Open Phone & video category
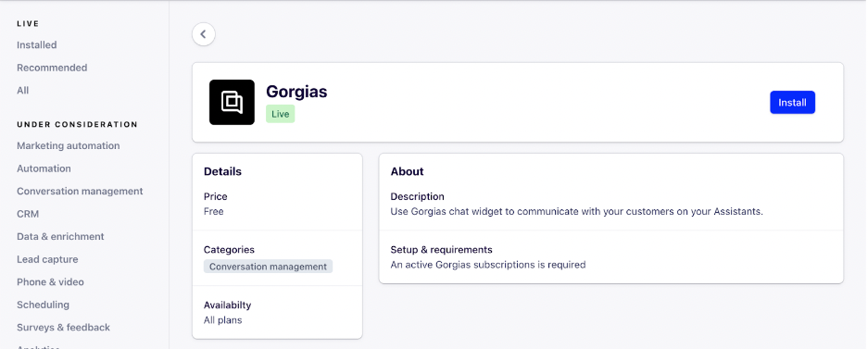868x349 pixels. 50,281
